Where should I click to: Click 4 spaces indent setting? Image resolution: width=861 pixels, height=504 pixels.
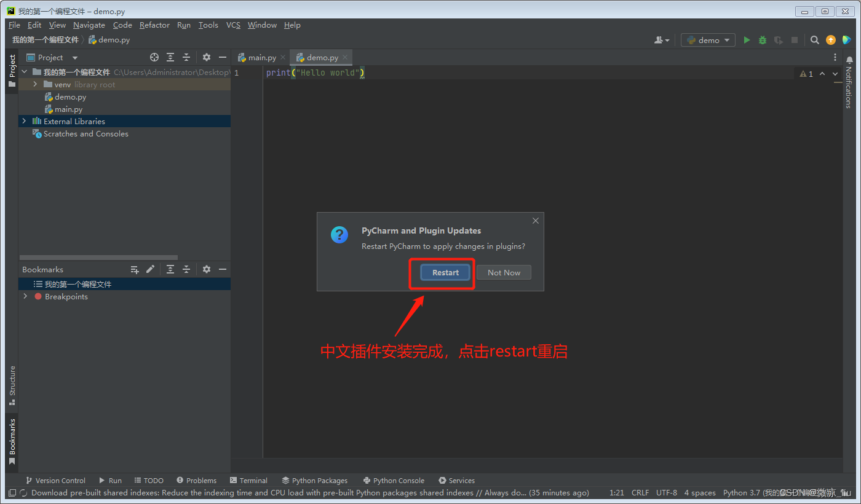point(700,493)
